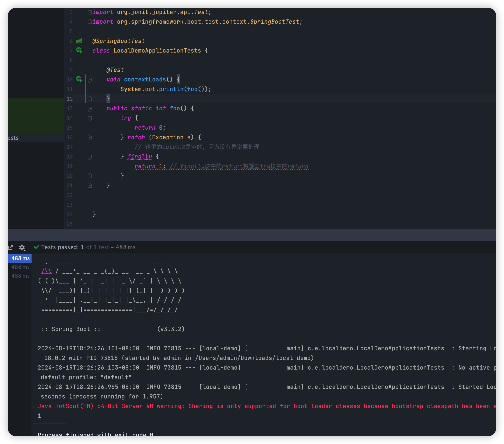Click 'default profile: "default"' console line
Image resolution: width=504 pixels, height=444 pixels.
coord(86,377)
